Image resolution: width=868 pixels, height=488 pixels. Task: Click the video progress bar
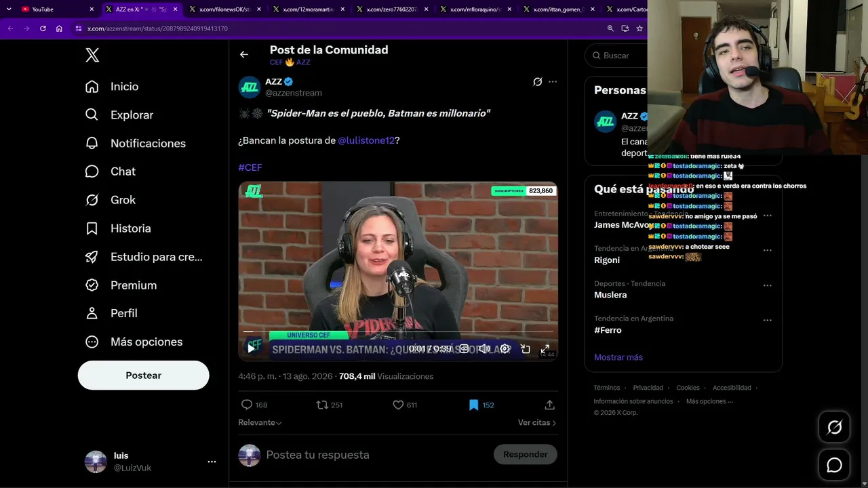pyautogui.click(x=399, y=331)
